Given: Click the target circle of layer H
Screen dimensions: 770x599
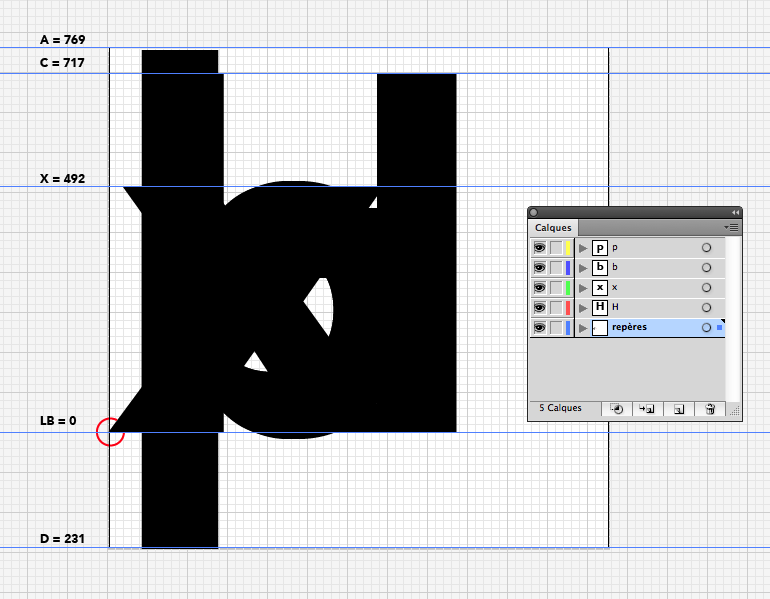Looking at the screenshot, I should coord(706,307).
